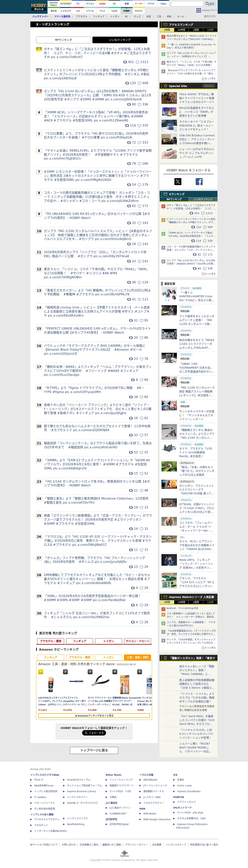Image resolution: width=248 pixels, height=868 pixels.
Task: Switch to the RPランキング view in the main ranking
Action: click(x=64, y=40)
